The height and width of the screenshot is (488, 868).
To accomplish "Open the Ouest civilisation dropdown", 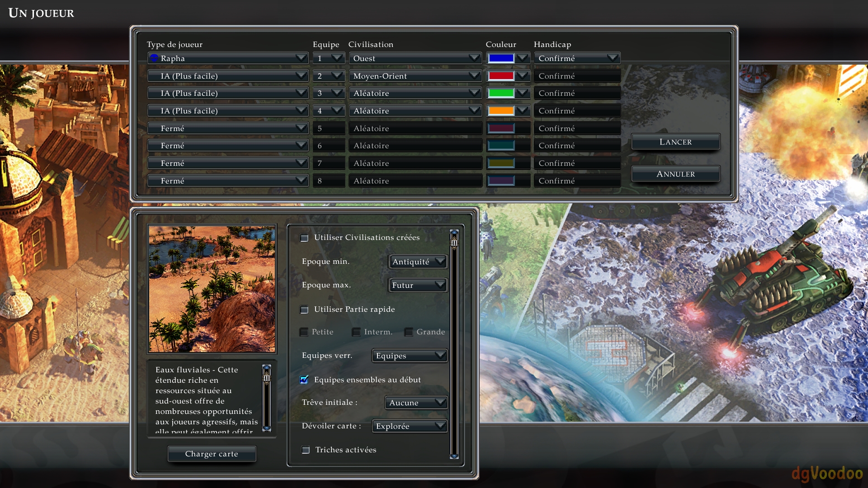I will point(415,58).
